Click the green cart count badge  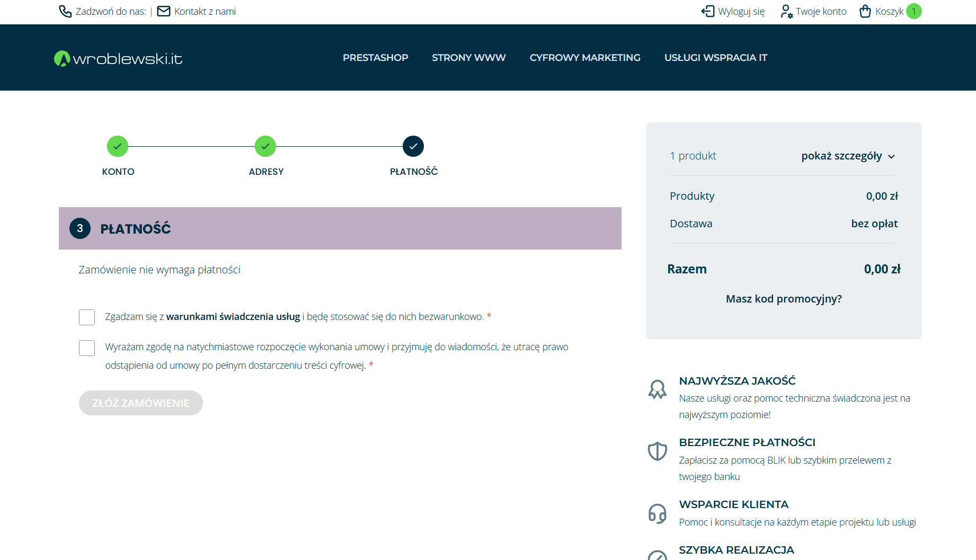[913, 12]
